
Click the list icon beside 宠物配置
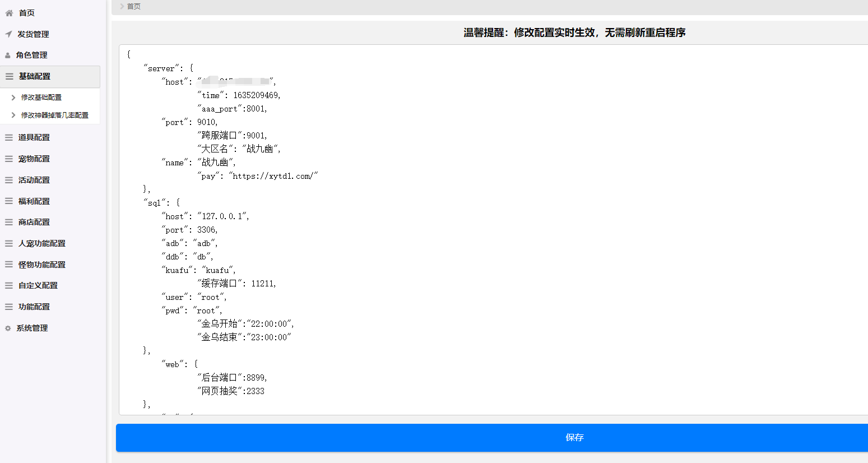9,159
